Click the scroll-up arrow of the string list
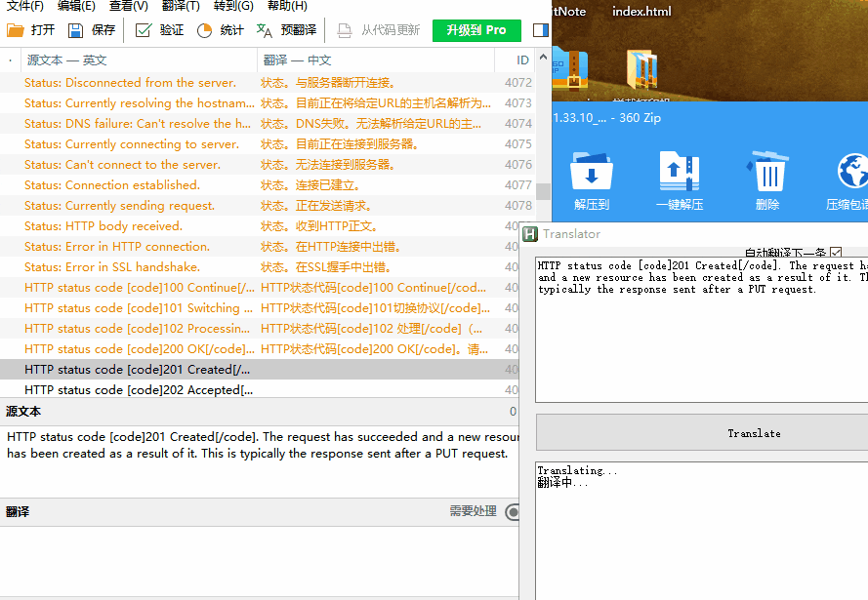The height and width of the screenshot is (600, 868). [x=543, y=57]
